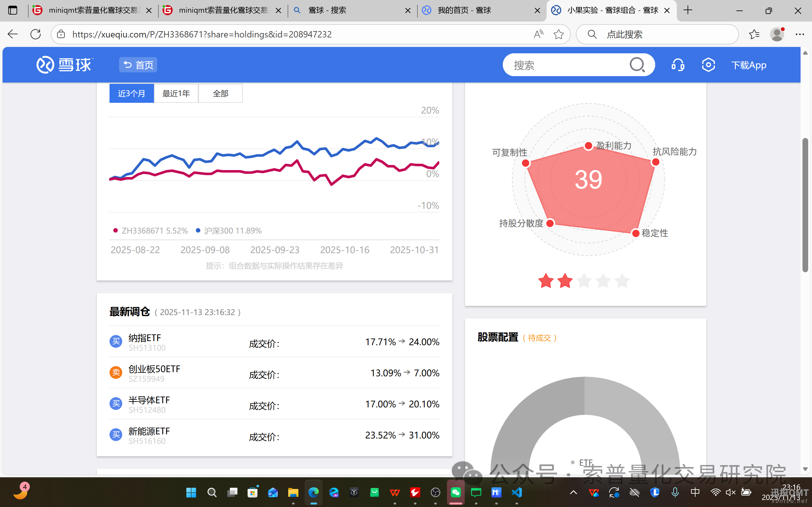The width and height of the screenshot is (812, 507).
Task: Click the read aloud icon in address bar
Action: (x=538, y=34)
